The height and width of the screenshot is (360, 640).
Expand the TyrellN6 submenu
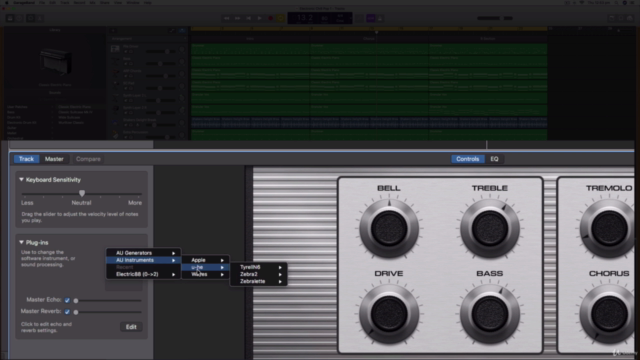(x=259, y=267)
